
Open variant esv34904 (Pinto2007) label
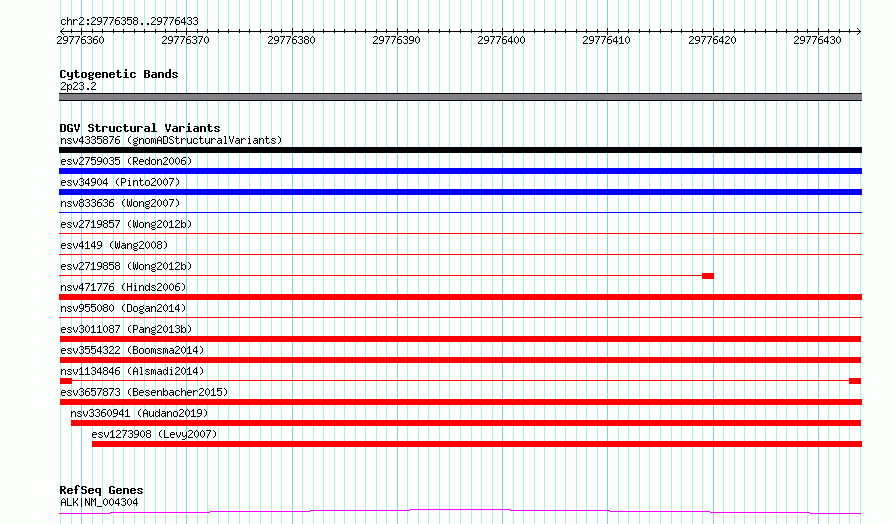(x=120, y=182)
